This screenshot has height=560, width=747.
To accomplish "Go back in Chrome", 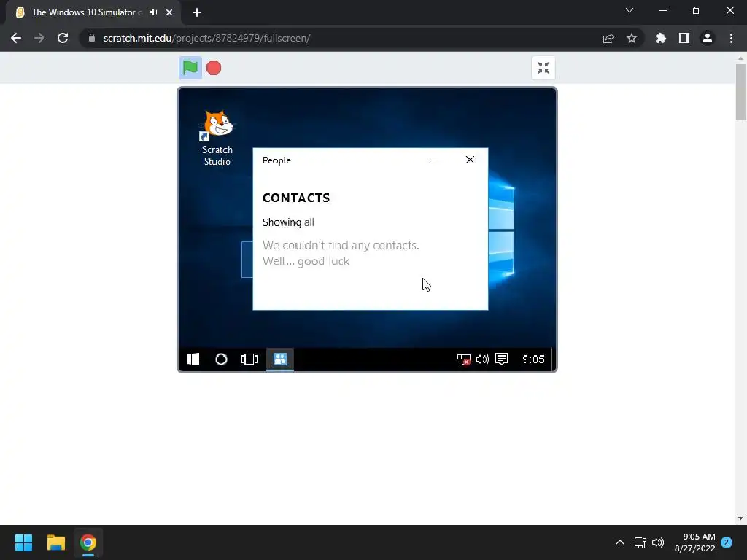I will click(x=16, y=38).
